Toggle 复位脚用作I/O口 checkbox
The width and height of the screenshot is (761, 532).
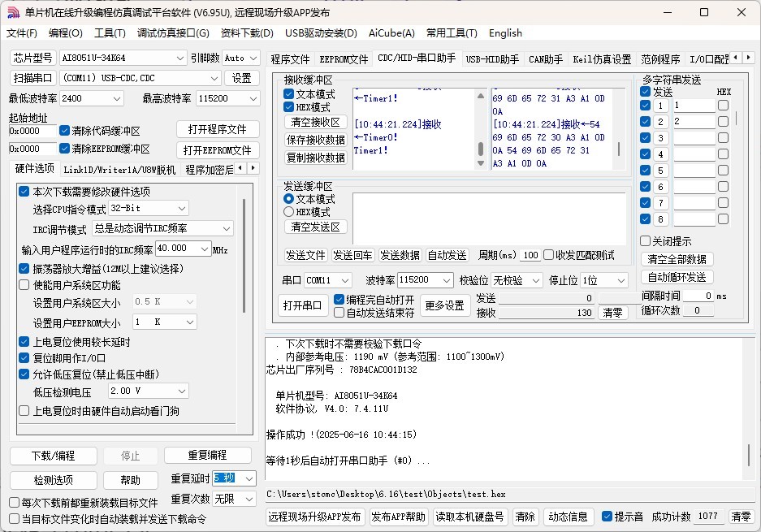point(24,358)
